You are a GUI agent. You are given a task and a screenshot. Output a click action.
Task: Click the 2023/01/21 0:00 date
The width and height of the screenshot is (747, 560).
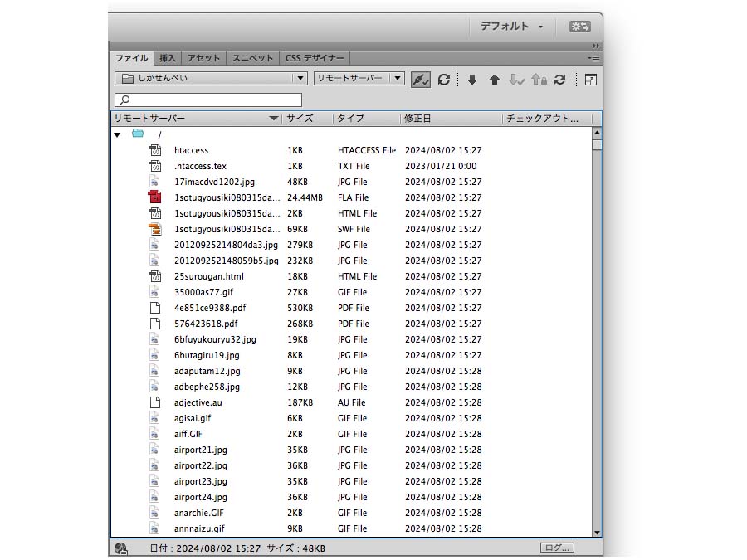tap(441, 166)
